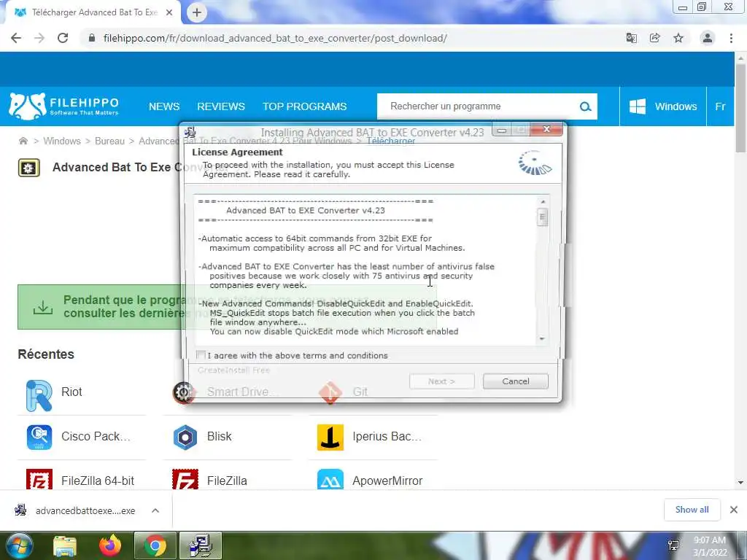Click the download arrow icon in green banner

[x=43, y=307]
